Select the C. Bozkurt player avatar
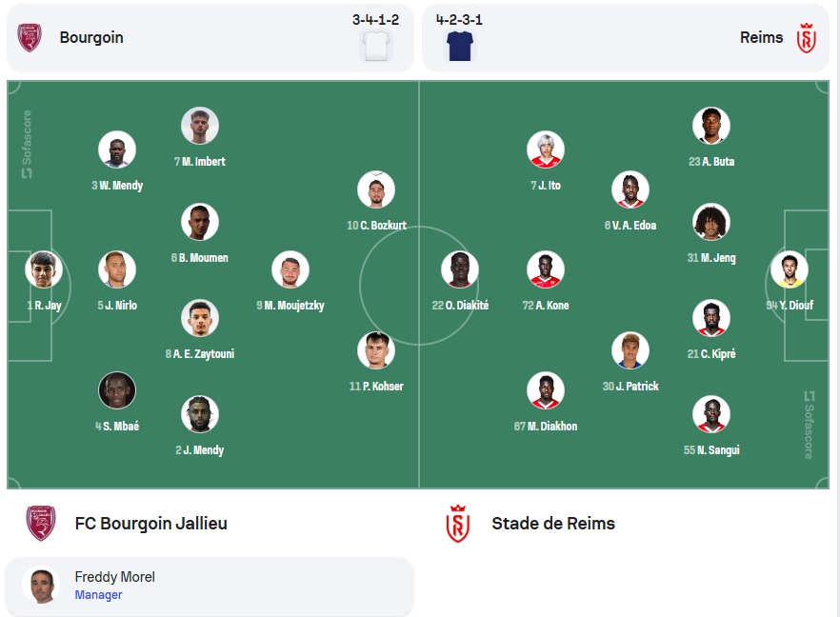This screenshot has width=840, height=617. 376,189
